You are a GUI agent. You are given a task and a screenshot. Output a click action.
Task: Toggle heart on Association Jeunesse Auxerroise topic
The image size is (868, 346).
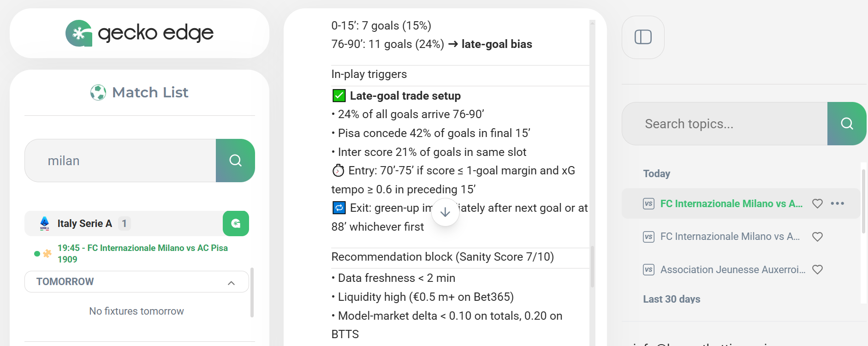(x=817, y=269)
